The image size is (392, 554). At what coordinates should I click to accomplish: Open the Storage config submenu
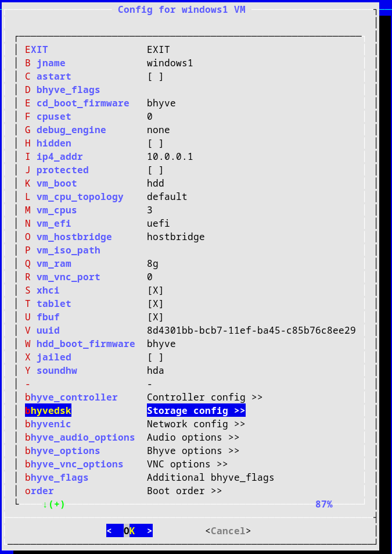pos(196,411)
